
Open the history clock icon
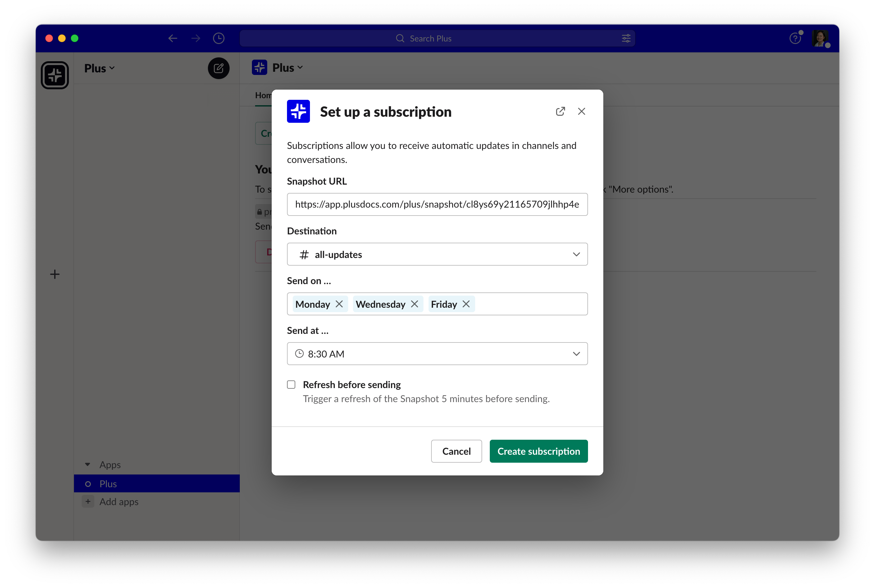click(218, 38)
